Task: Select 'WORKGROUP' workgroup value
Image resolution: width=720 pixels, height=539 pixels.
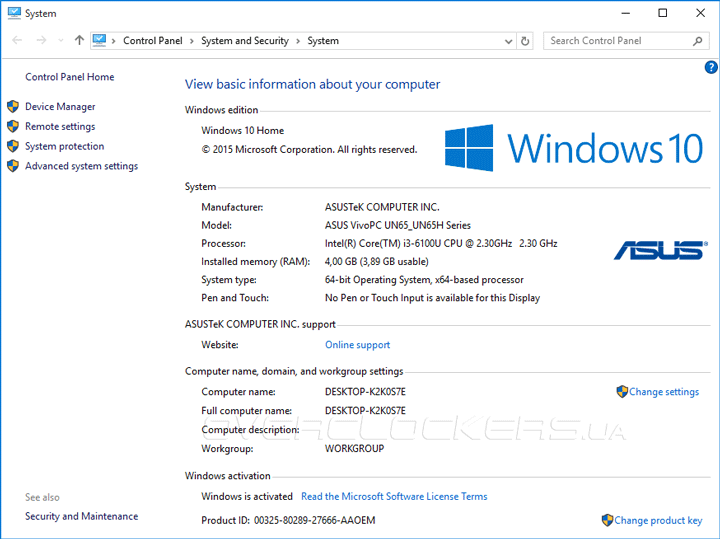Action: pos(354,449)
